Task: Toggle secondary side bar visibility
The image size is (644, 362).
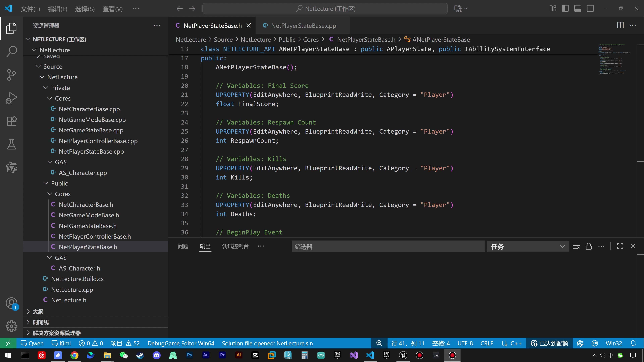Action: [x=590, y=9]
